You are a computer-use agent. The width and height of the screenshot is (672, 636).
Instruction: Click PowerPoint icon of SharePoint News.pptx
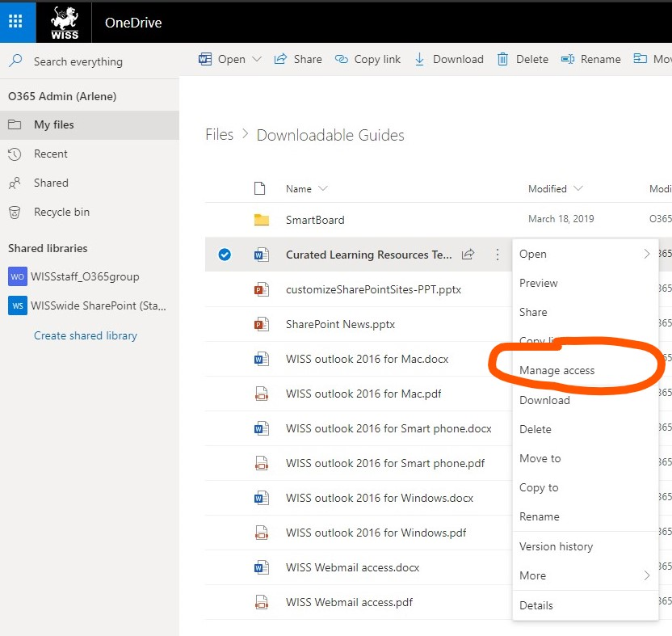pos(262,324)
